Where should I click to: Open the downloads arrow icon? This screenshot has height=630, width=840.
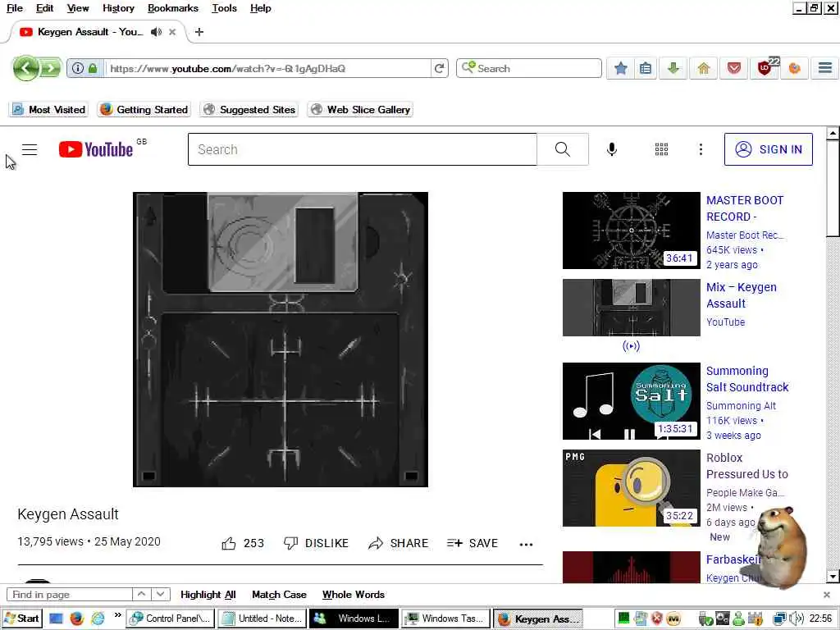pyautogui.click(x=673, y=69)
